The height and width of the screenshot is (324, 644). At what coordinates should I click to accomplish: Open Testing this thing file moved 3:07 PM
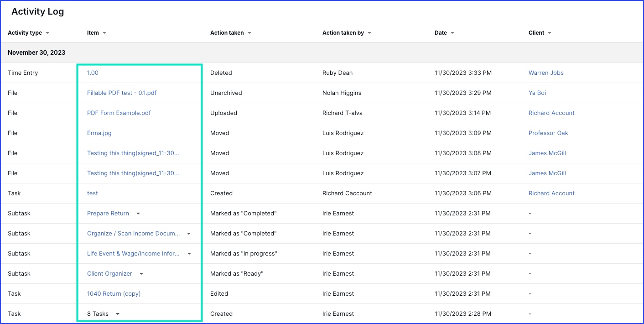pos(133,173)
